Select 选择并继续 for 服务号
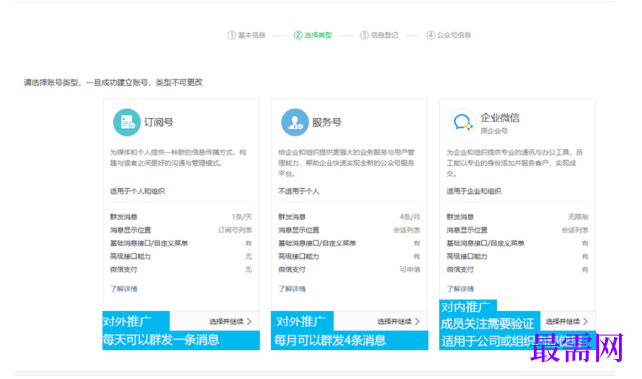The width and height of the screenshot is (642, 379). (x=394, y=322)
